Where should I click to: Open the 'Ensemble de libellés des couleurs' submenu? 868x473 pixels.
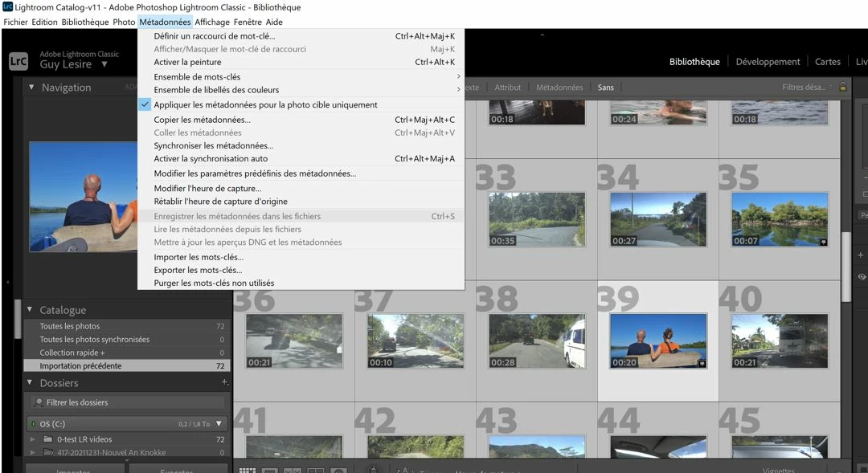pyautogui.click(x=301, y=90)
